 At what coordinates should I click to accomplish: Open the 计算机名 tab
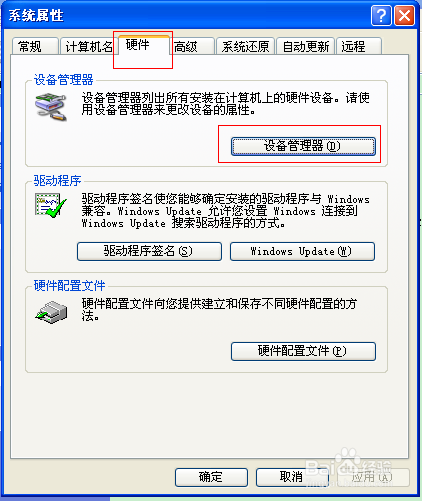click(x=88, y=46)
